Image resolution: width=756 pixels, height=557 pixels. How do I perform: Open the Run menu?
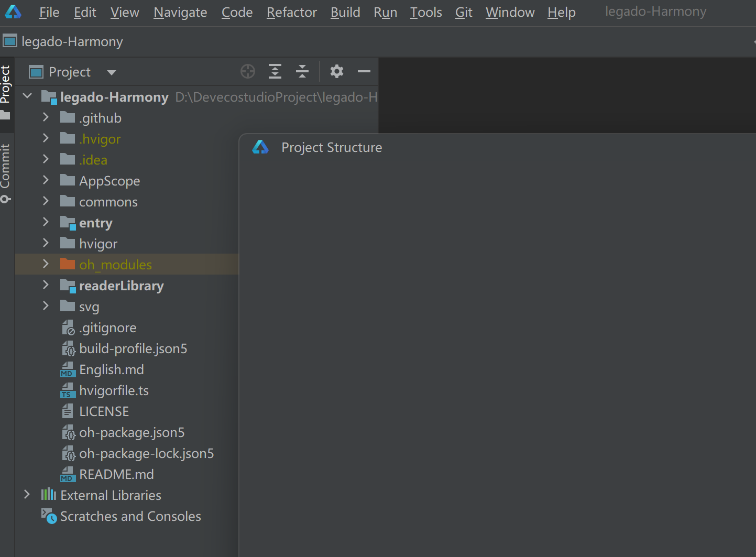386,12
